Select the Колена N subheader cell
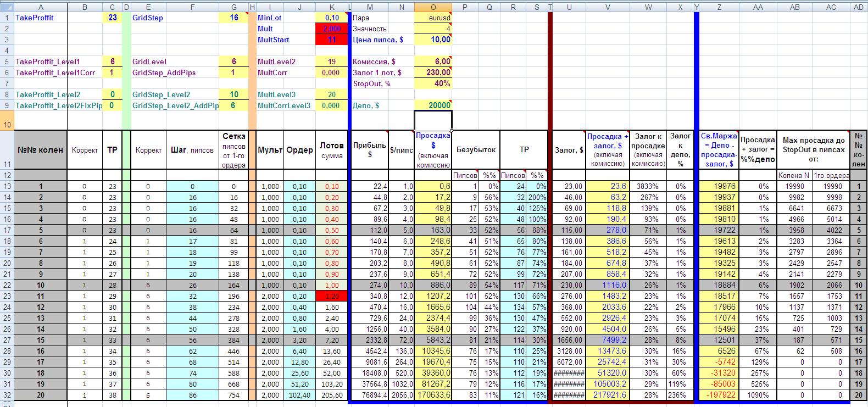The image size is (868, 407). 794,175
